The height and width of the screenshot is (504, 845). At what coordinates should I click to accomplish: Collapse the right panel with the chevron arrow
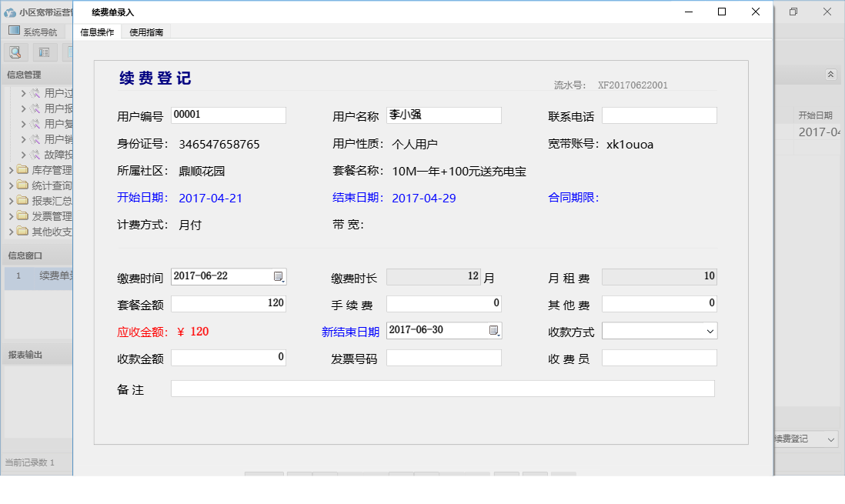(x=831, y=75)
